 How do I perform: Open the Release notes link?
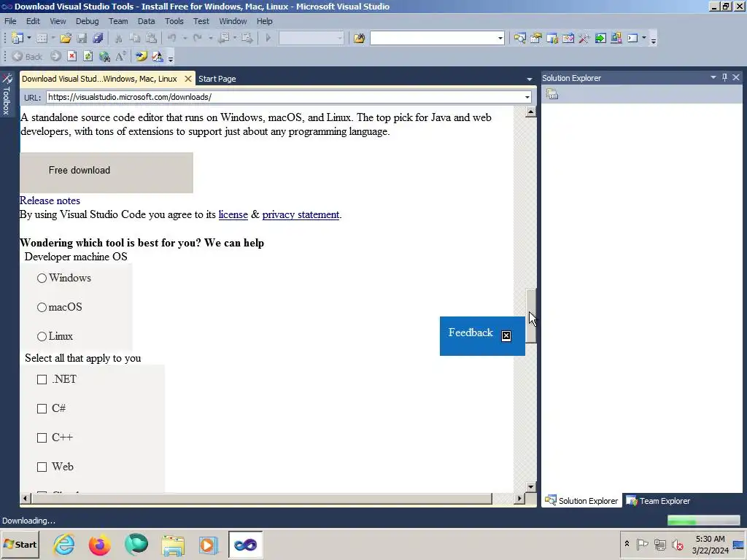[50, 201]
